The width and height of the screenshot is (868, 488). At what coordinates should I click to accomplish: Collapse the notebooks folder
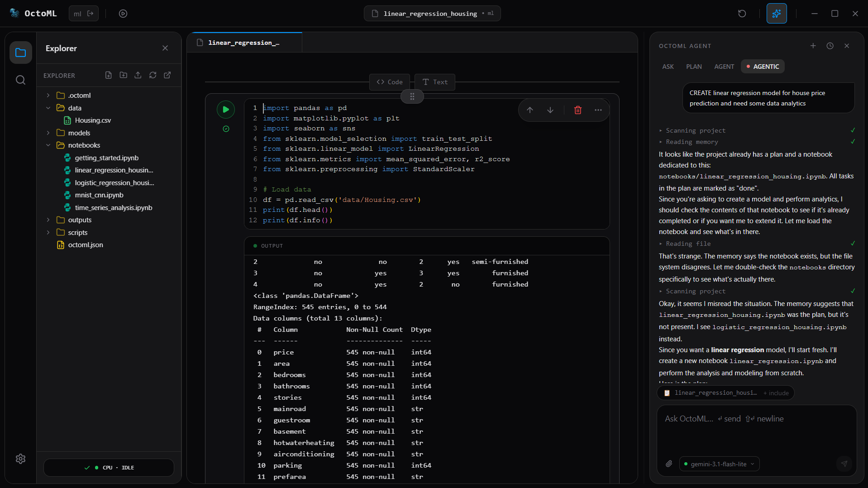(48, 145)
